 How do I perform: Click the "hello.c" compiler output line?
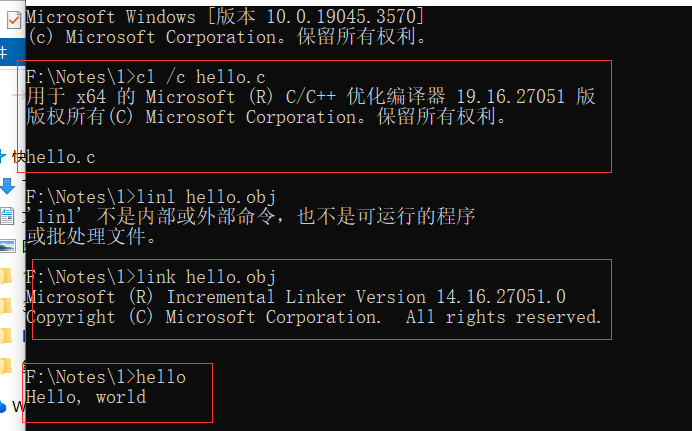click(x=62, y=157)
